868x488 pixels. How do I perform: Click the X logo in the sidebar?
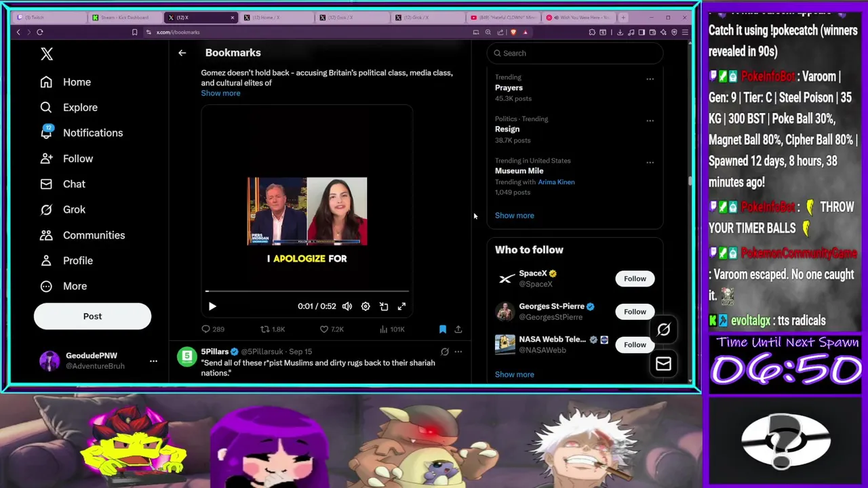[47, 54]
